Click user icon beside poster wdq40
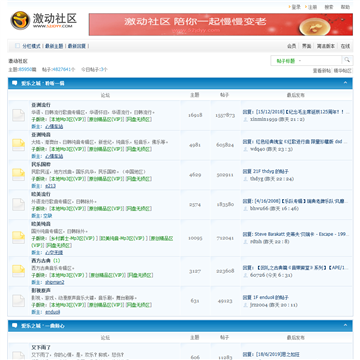This screenshot has height=360, width=360. pyautogui.click(x=246, y=149)
